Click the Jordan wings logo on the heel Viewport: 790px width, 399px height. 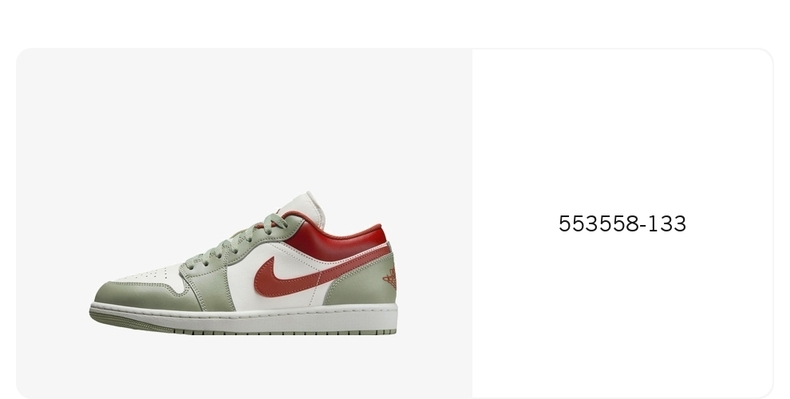(x=390, y=279)
